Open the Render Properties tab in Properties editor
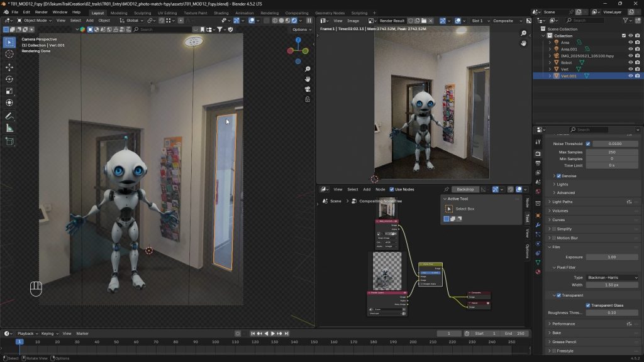Screen dimensions: 644x362 [x=538, y=153]
